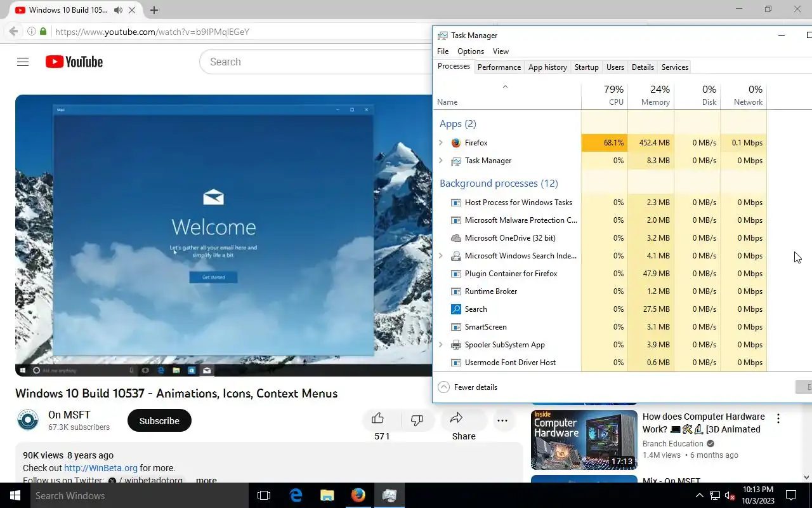The width and height of the screenshot is (812, 508).
Task: Open How does Computer Hardware Work video title
Action: [704, 423]
